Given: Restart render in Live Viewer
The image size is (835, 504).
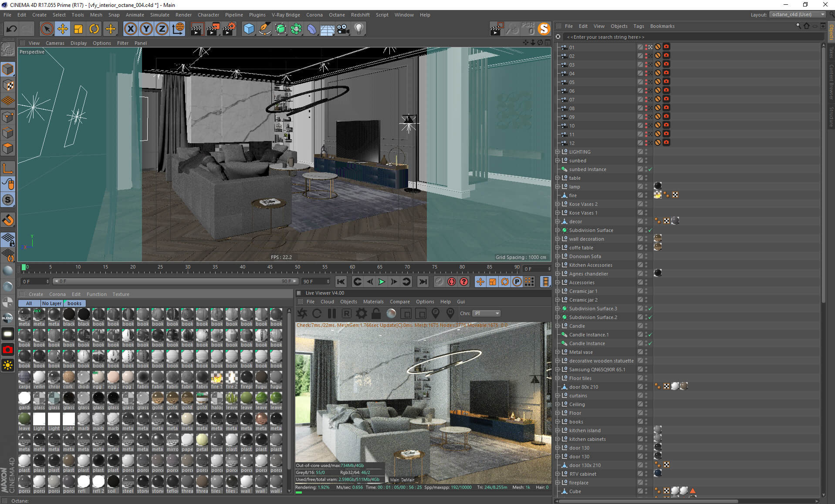Looking at the screenshot, I should pos(317,313).
